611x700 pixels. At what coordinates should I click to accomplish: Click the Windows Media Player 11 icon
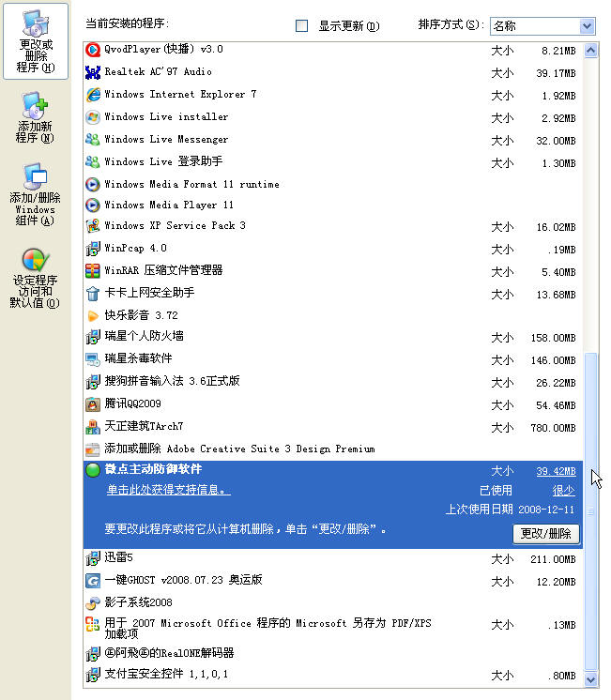point(93,205)
